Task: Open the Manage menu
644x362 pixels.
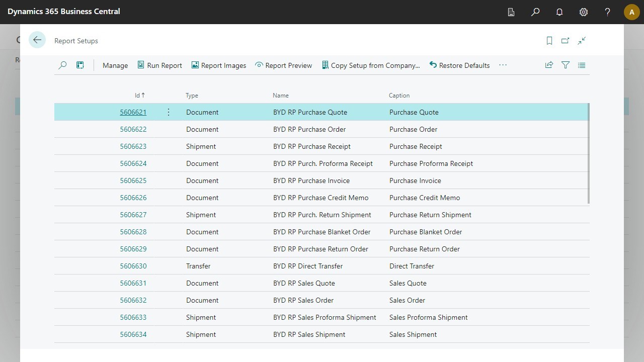Action: point(115,65)
